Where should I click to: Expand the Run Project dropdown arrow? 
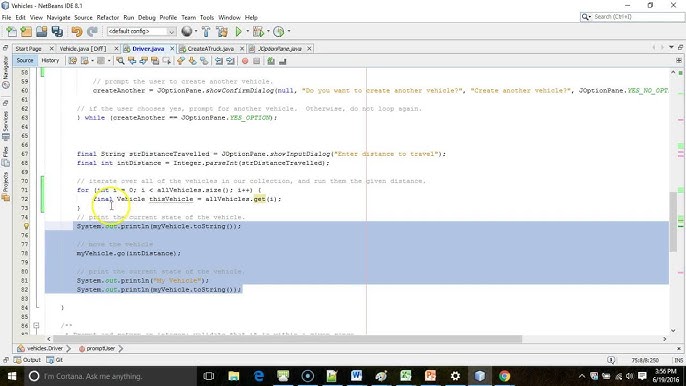pos(248,32)
